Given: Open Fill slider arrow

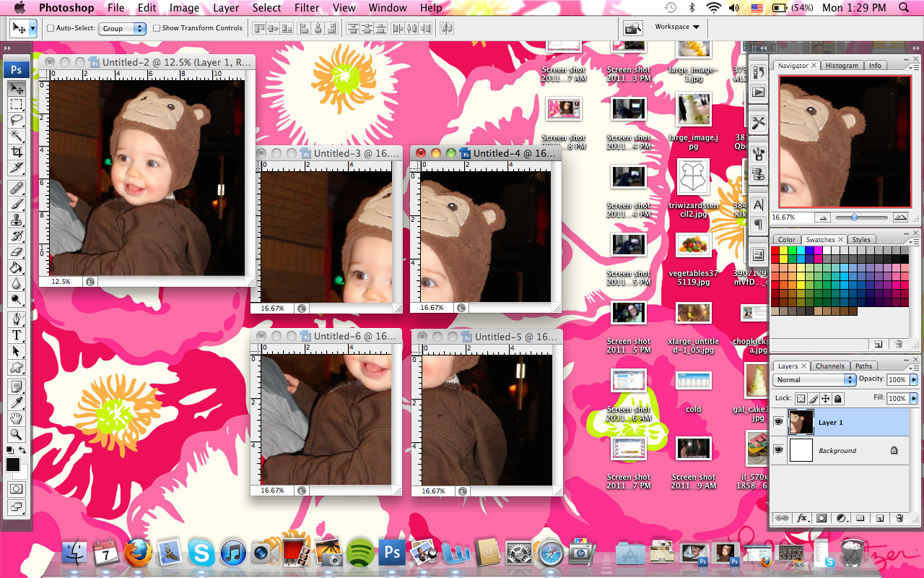Looking at the screenshot, I should (914, 398).
